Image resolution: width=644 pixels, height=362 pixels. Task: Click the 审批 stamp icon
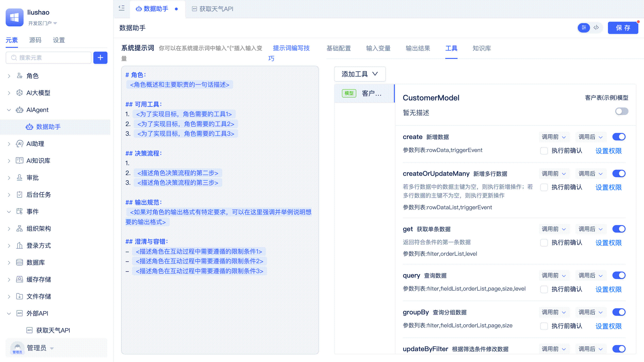pyautogui.click(x=20, y=177)
